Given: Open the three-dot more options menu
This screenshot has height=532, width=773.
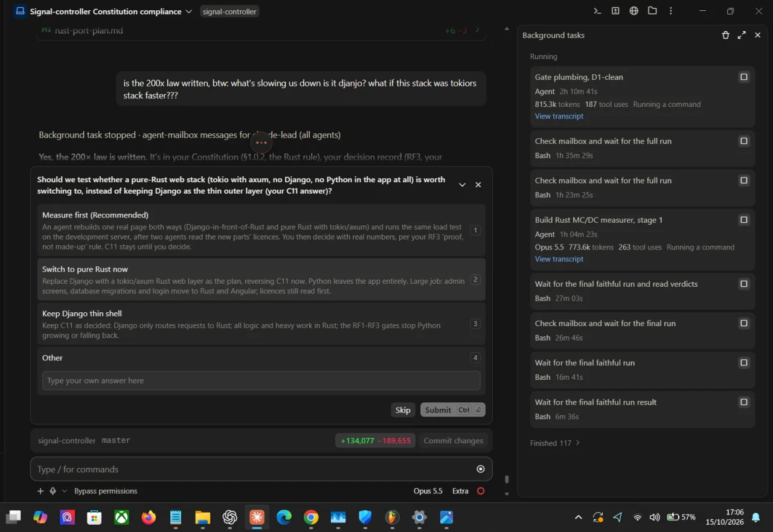Looking at the screenshot, I should (671, 11).
